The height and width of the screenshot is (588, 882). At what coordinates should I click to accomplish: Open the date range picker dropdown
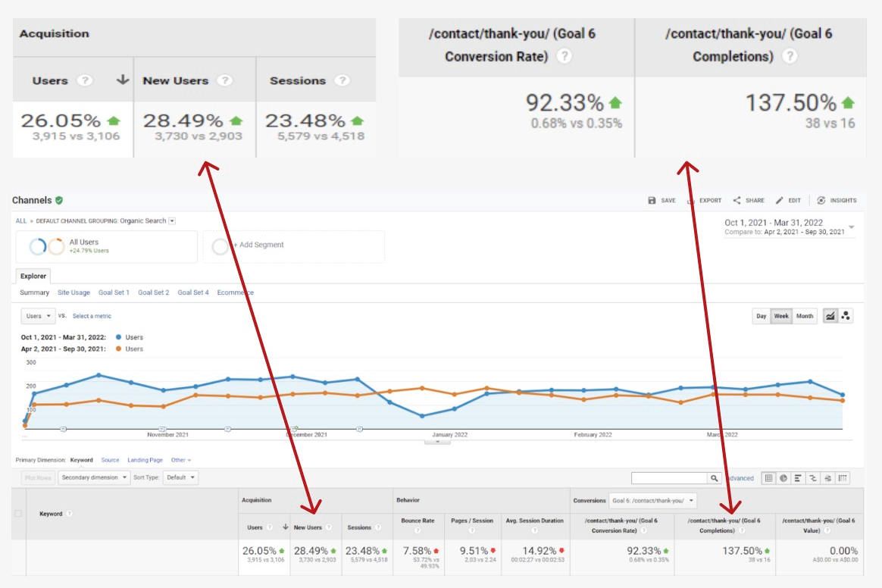click(852, 227)
